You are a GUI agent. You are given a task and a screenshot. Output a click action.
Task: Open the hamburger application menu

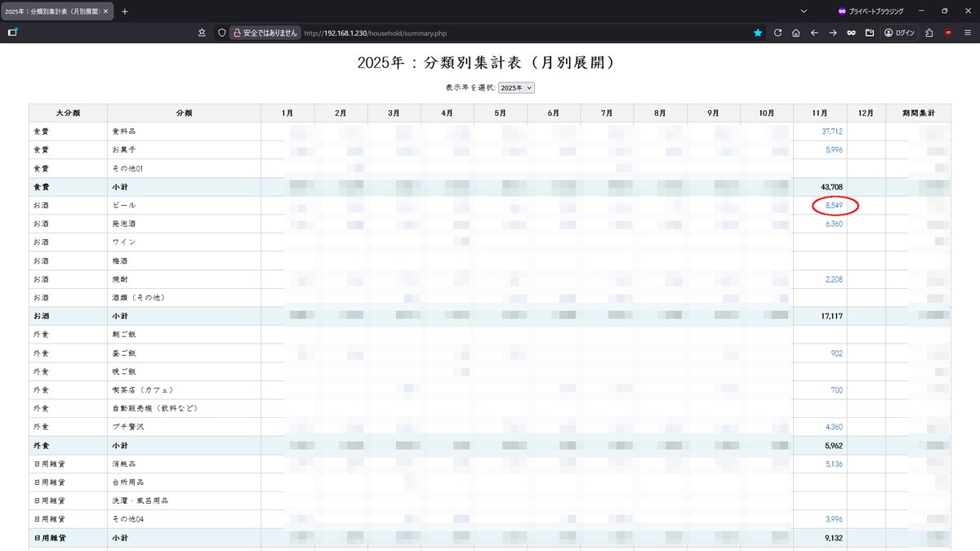[967, 33]
